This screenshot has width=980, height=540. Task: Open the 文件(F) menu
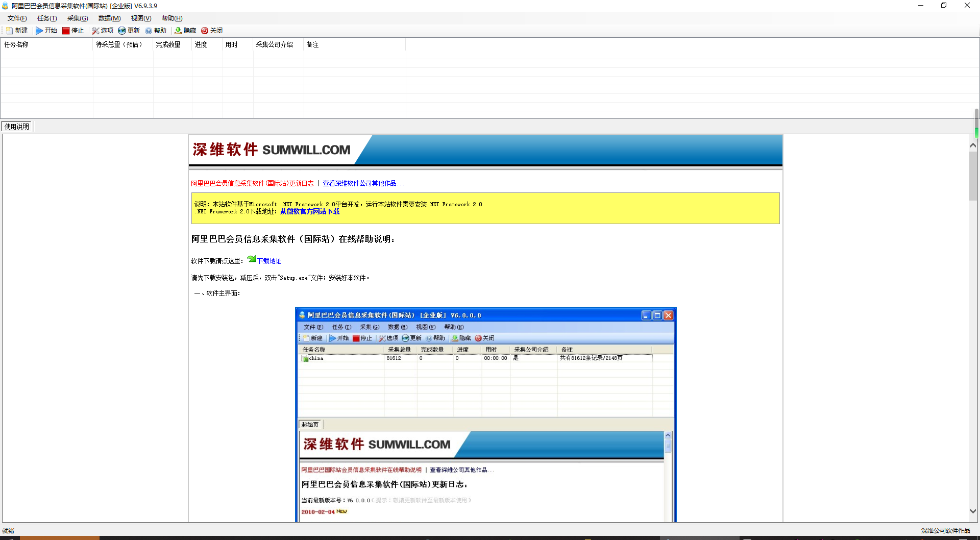point(17,18)
